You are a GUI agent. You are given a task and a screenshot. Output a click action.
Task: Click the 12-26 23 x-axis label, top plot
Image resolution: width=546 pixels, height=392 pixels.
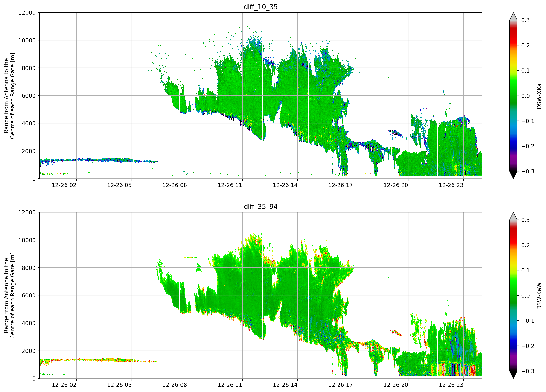click(451, 185)
